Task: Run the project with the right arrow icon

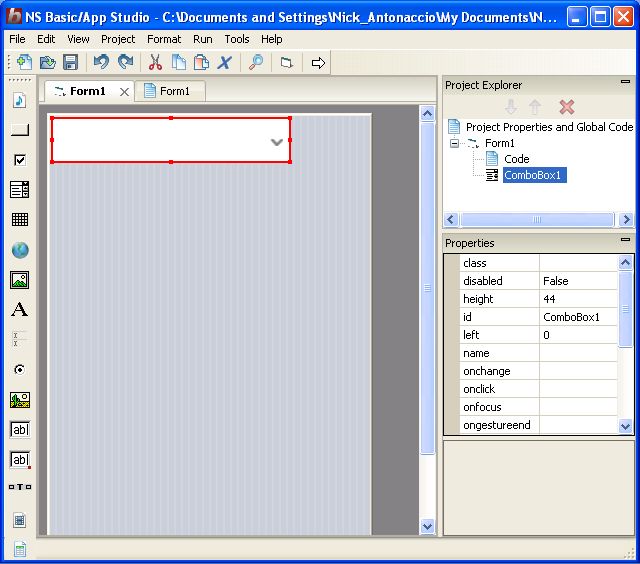Action: (318, 63)
